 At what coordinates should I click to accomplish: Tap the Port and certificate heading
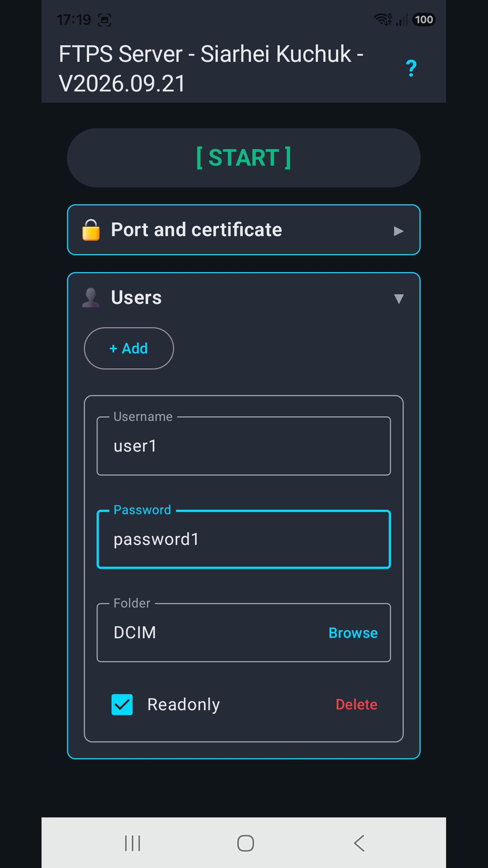coord(197,230)
